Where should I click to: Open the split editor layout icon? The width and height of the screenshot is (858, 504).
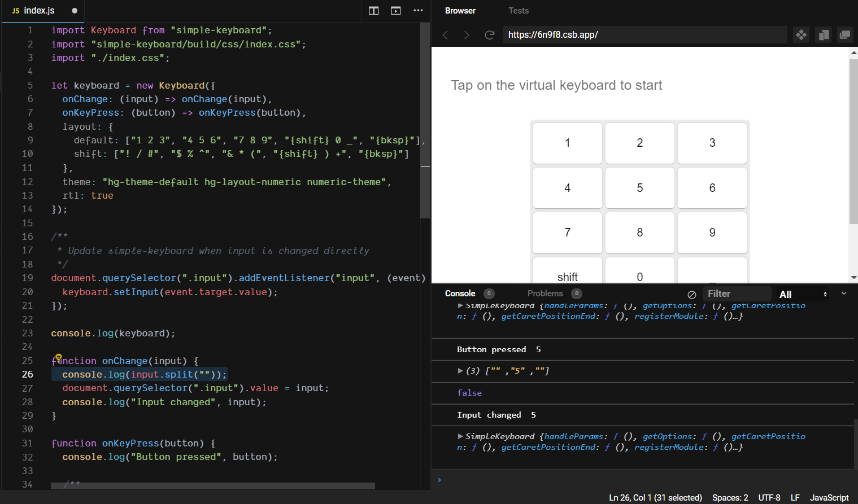coord(373,10)
